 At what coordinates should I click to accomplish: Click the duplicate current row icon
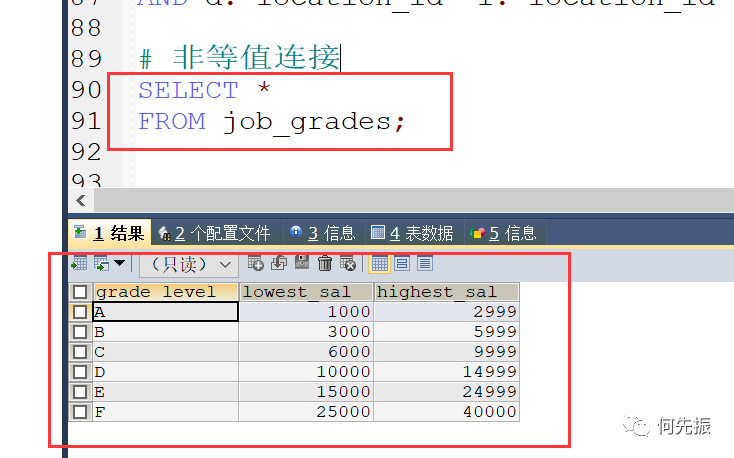[x=279, y=263]
